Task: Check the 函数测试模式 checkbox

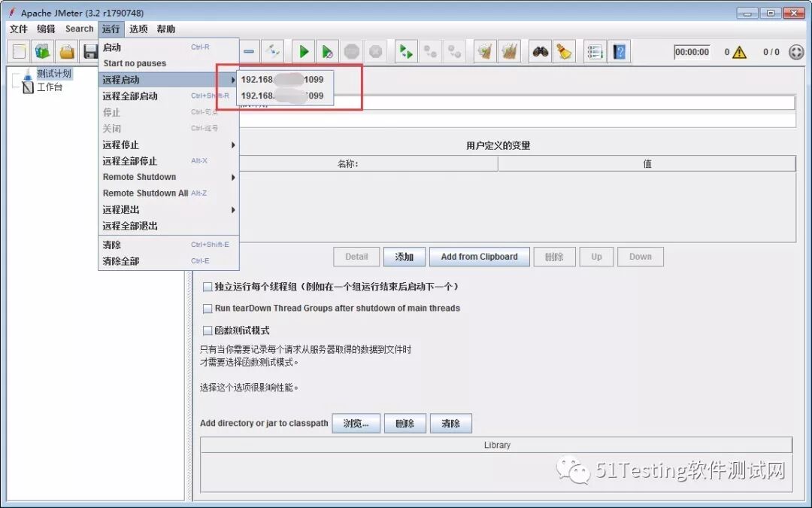Action: click(208, 330)
